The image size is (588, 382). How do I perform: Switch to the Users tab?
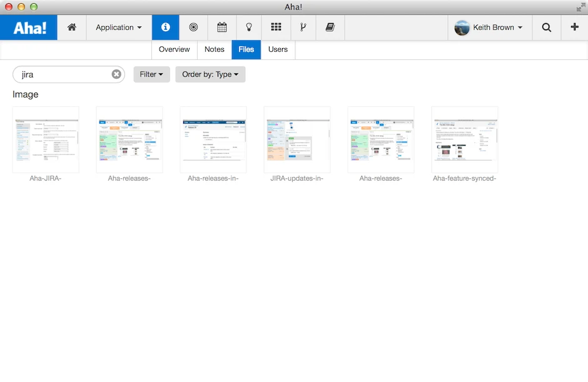click(278, 49)
